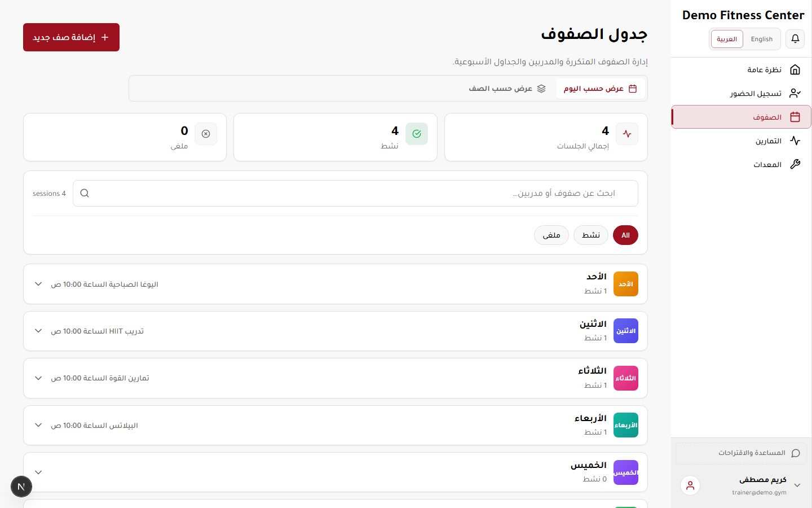Click the البيلاتس session text

[95, 425]
